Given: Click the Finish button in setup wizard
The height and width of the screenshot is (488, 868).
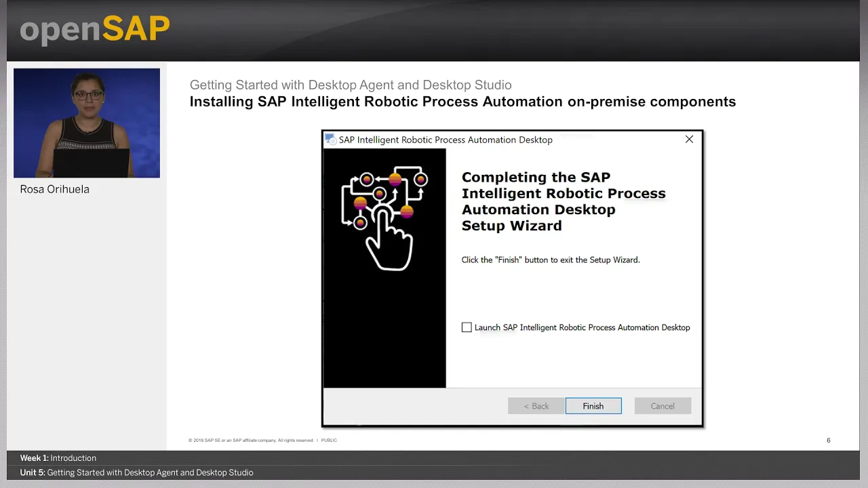Looking at the screenshot, I should coord(593,406).
